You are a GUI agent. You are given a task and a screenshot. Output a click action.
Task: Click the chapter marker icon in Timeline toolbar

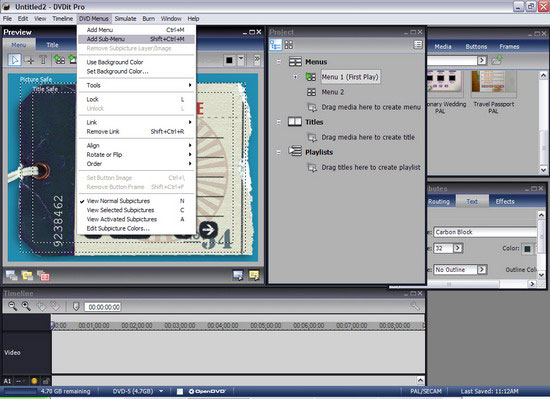click(x=76, y=306)
